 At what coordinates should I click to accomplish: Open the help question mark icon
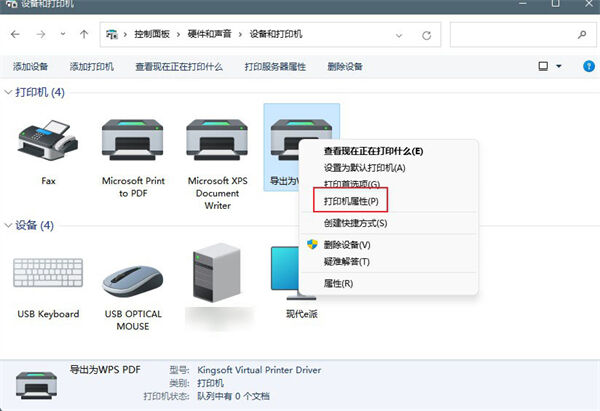coord(589,66)
